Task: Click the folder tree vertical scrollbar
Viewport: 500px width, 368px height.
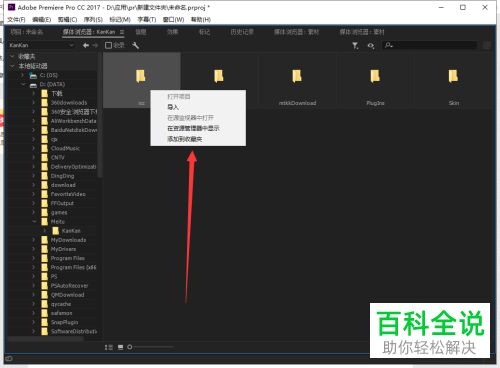Action: click(x=100, y=115)
